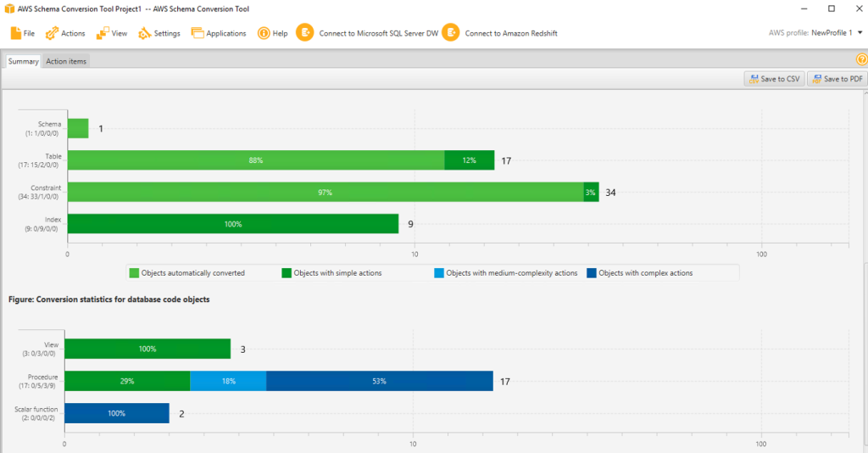Image resolution: width=868 pixels, height=453 pixels.
Task: Click the light blue medium-complexity swatch
Action: pyautogui.click(x=439, y=273)
